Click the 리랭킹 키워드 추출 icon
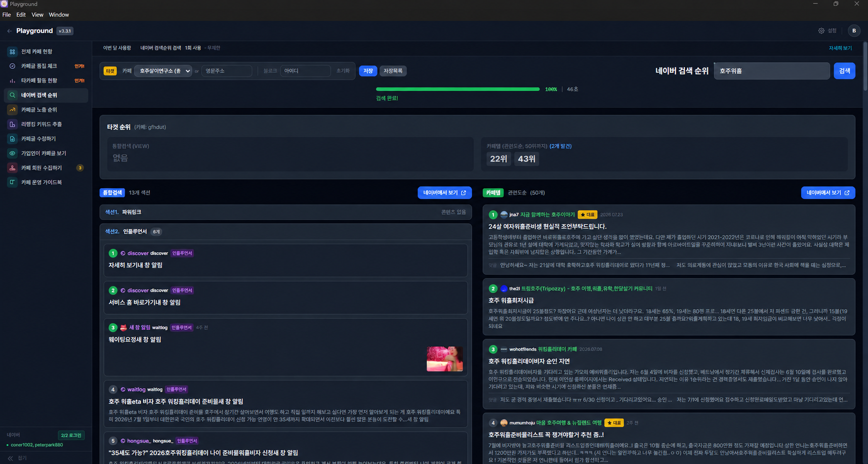Screen dimensions: 868x464 click(x=12, y=124)
